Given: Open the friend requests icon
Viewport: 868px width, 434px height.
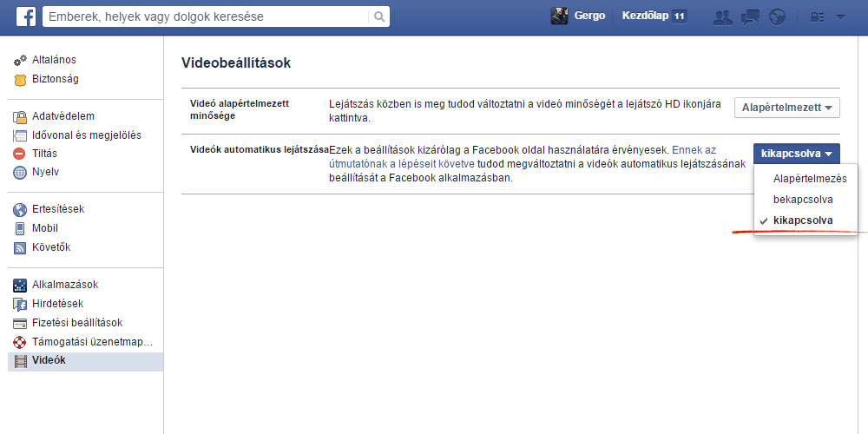Looking at the screenshot, I should 722,16.
